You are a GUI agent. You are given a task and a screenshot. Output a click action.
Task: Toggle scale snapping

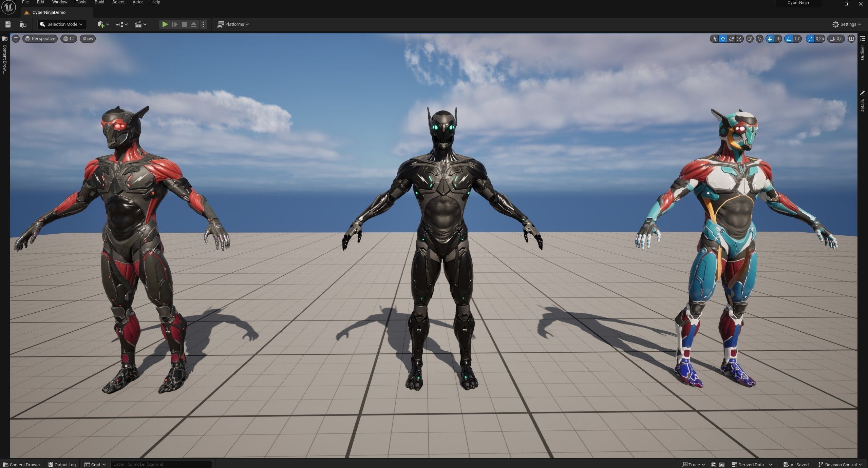810,39
